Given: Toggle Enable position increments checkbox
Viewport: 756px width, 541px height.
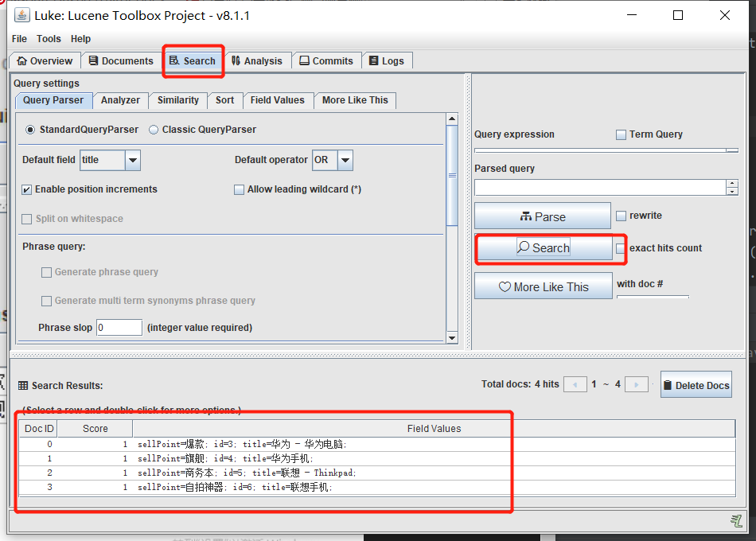Looking at the screenshot, I should point(27,189).
